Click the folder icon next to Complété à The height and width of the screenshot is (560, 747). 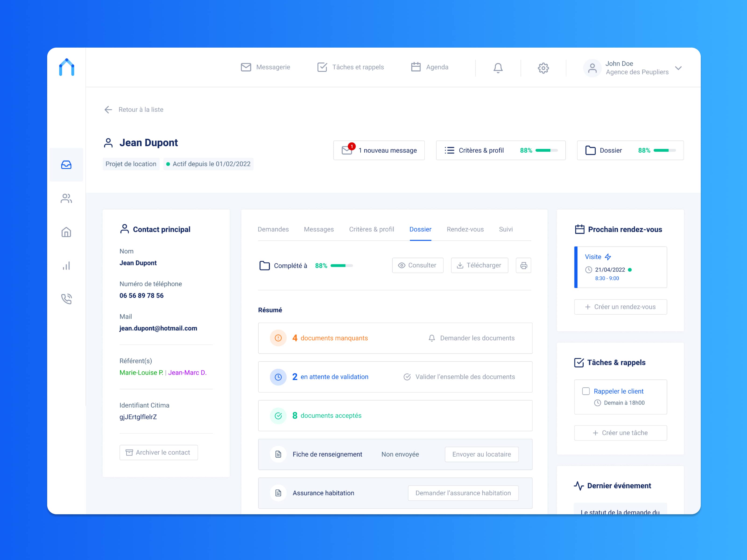coord(264,266)
